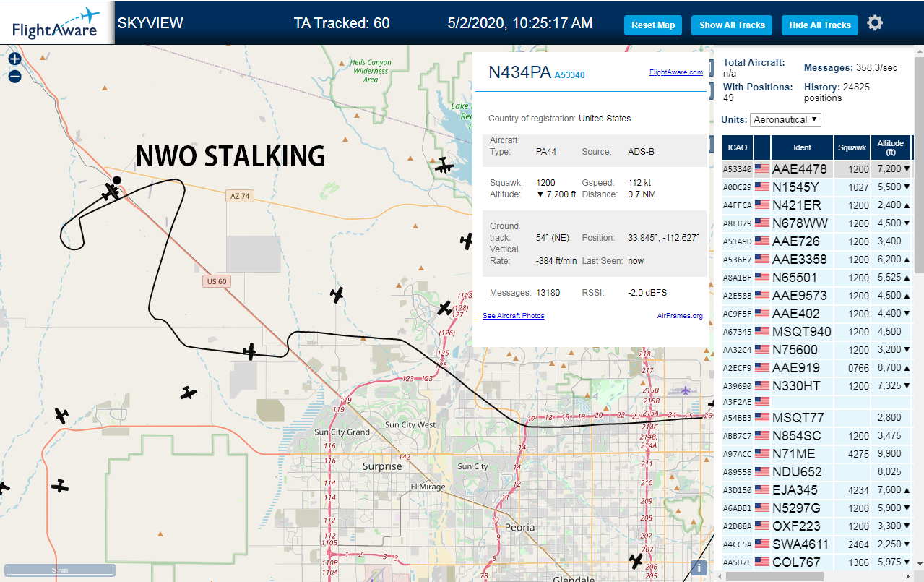Viewport: 924px width, 582px height.
Task: Open the Units dropdown showing Aeronautical
Action: tap(785, 119)
